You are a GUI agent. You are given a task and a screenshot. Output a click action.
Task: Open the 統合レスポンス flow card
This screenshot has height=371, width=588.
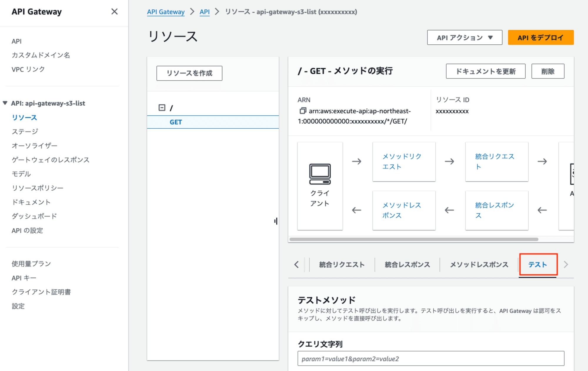click(497, 210)
